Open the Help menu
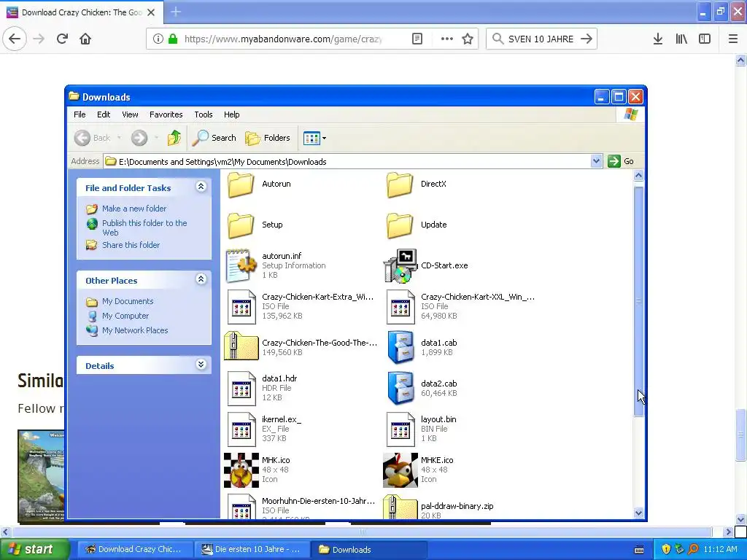This screenshot has width=747, height=560. pyautogui.click(x=231, y=114)
